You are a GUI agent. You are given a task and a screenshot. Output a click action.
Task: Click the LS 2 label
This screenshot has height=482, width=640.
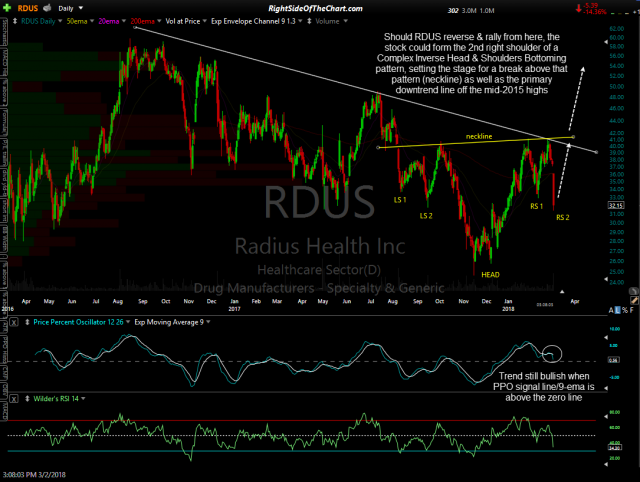426,215
